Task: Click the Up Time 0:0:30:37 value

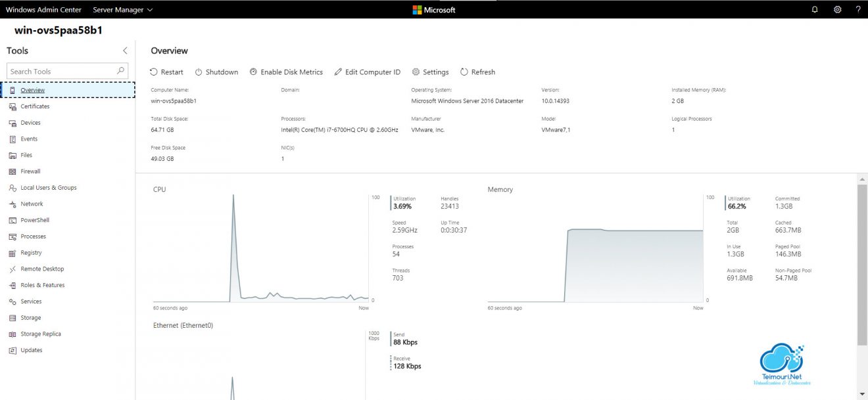Action: pyautogui.click(x=454, y=231)
